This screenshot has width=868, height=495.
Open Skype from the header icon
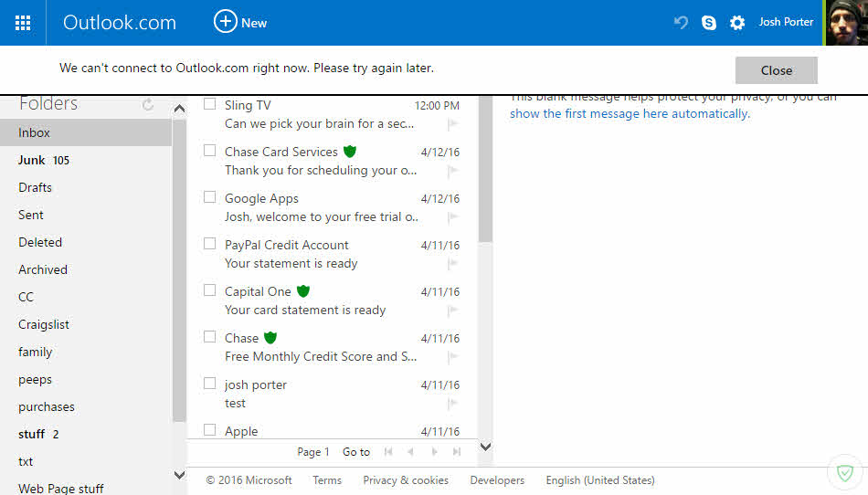[x=709, y=23]
